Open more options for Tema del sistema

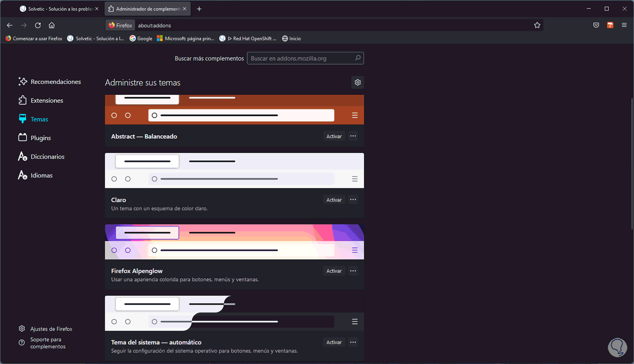353,342
